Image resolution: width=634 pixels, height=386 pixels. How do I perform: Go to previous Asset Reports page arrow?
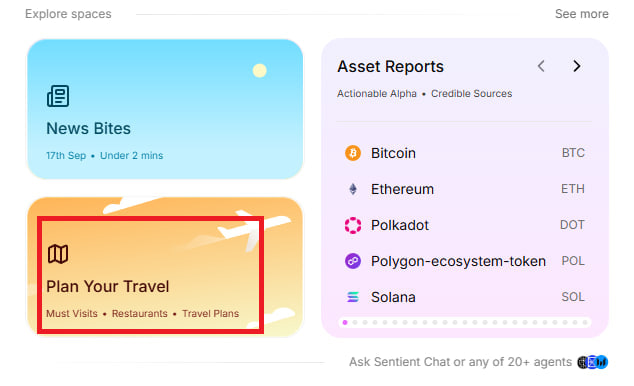click(x=541, y=66)
